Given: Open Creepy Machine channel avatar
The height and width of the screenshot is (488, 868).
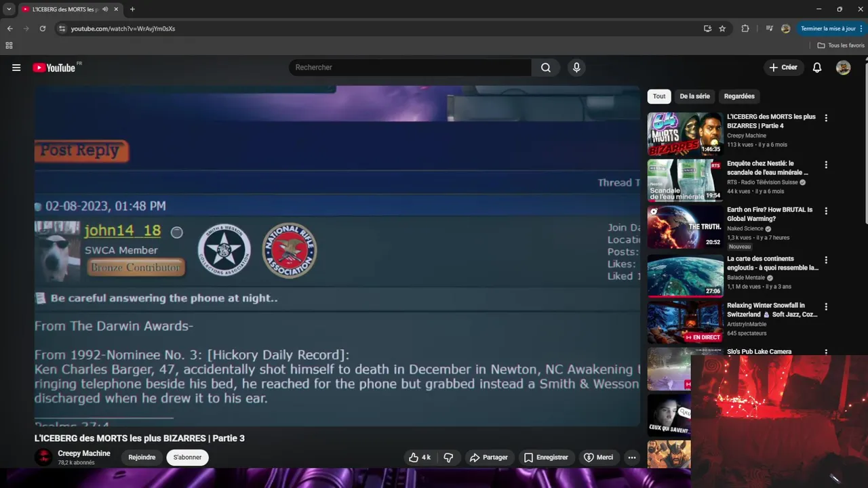Looking at the screenshot, I should [43, 457].
